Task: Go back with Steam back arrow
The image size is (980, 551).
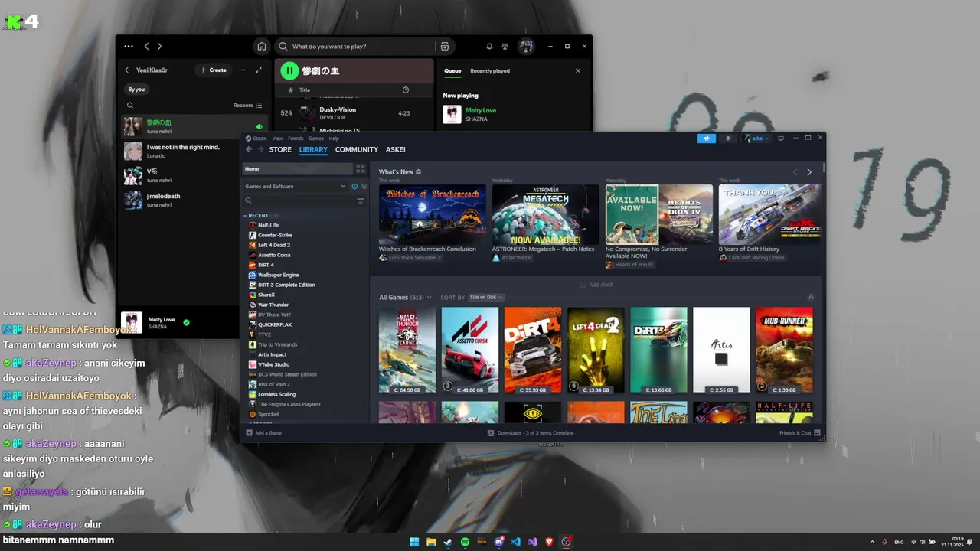Action: [249, 150]
